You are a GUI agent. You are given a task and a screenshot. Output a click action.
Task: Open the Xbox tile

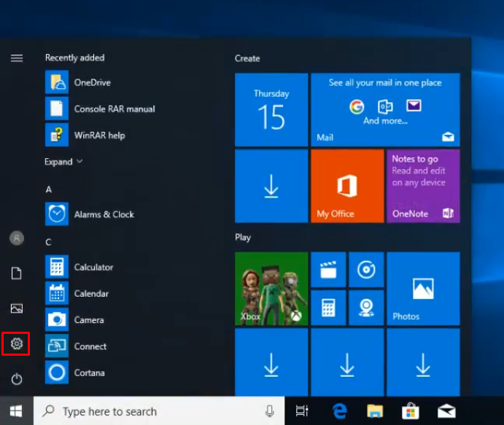point(271,289)
